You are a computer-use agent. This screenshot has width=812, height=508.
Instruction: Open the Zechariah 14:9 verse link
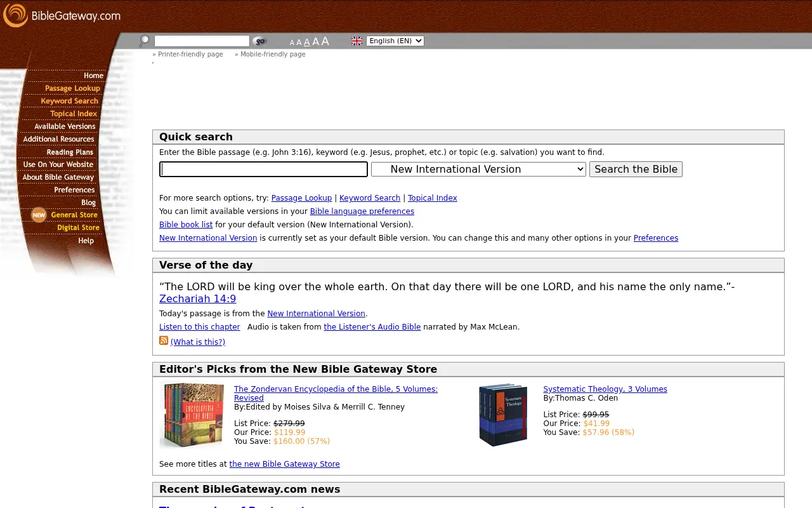click(198, 299)
